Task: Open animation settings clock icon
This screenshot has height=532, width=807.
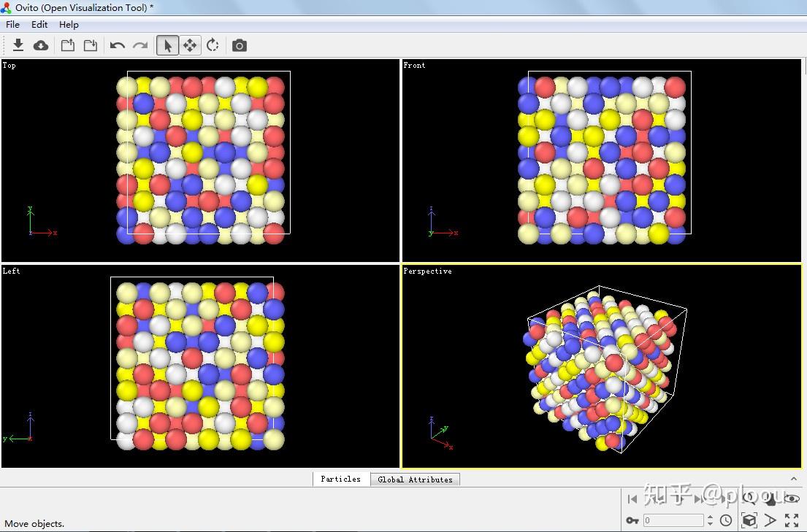Action: pos(726,520)
